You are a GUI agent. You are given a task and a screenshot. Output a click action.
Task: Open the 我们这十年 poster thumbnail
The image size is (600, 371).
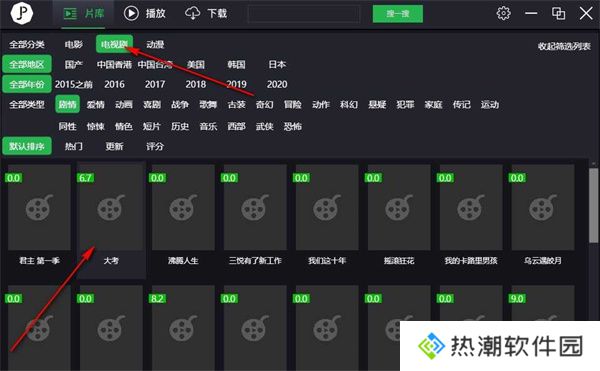pyautogui.click(x=327, y=207)
